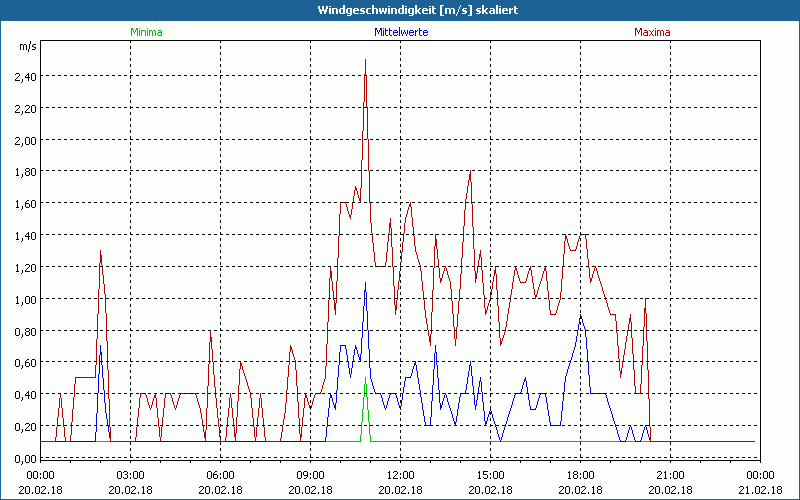
Task: Pick the 21:00 time axis label
Action: tap(670, 475)
